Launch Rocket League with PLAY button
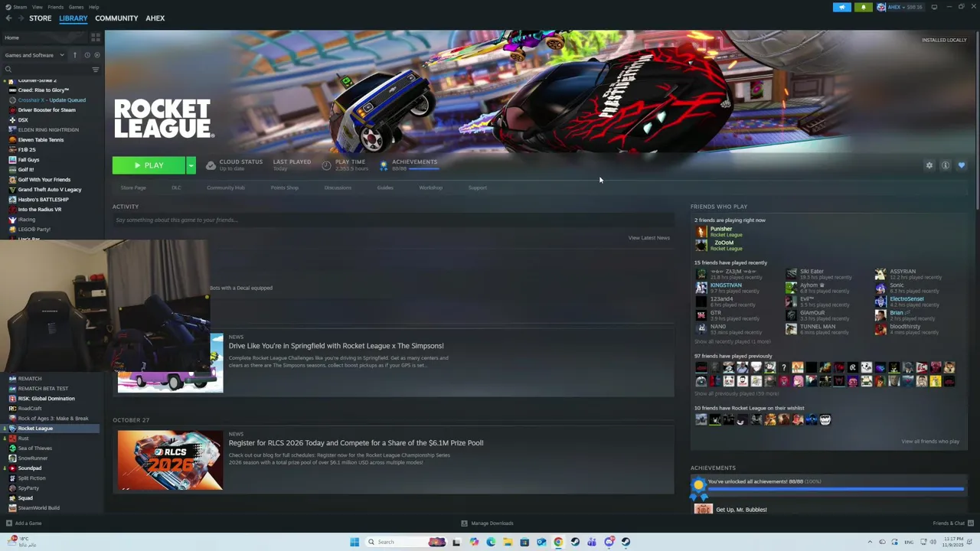The width and height of the screenshot is (980, 551). click(x=149, y=165)
